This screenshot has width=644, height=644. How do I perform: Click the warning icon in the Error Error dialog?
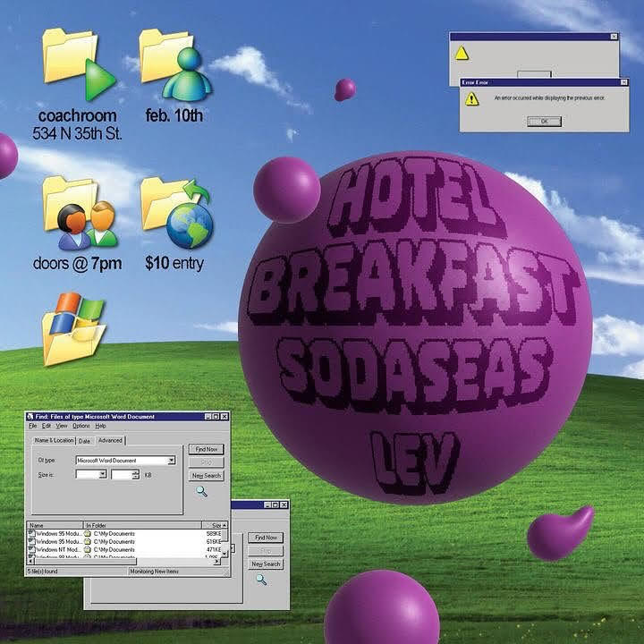[472, 98]
